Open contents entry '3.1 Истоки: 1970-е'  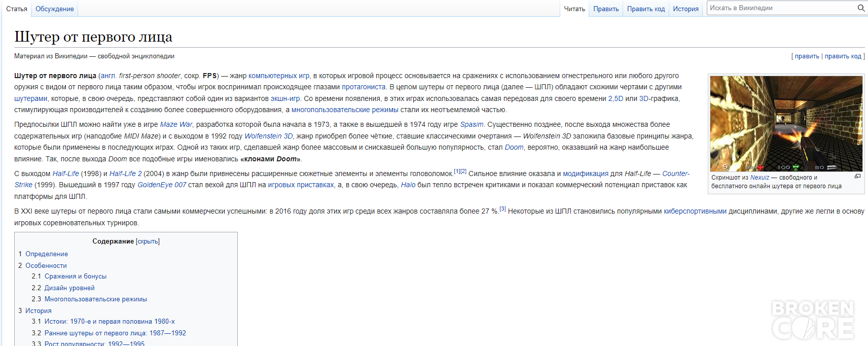(103, 322)
